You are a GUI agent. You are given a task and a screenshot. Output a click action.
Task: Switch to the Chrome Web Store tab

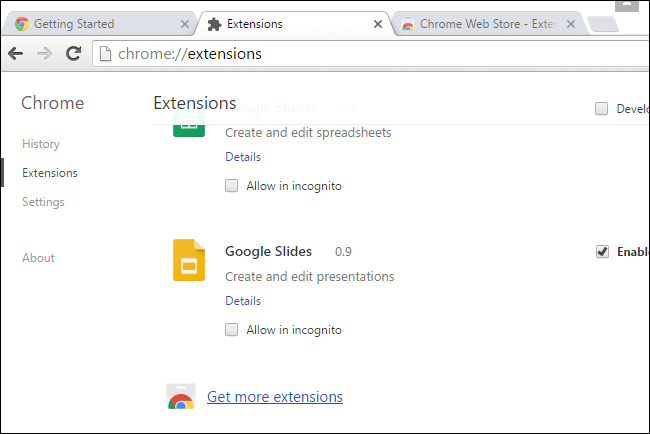[x=489, y=24]
